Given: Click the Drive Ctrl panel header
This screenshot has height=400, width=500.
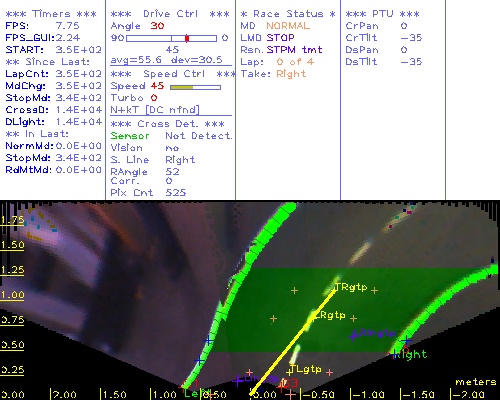Looking at the screenshot, I should pyautogui.click(x=170, y=14).
